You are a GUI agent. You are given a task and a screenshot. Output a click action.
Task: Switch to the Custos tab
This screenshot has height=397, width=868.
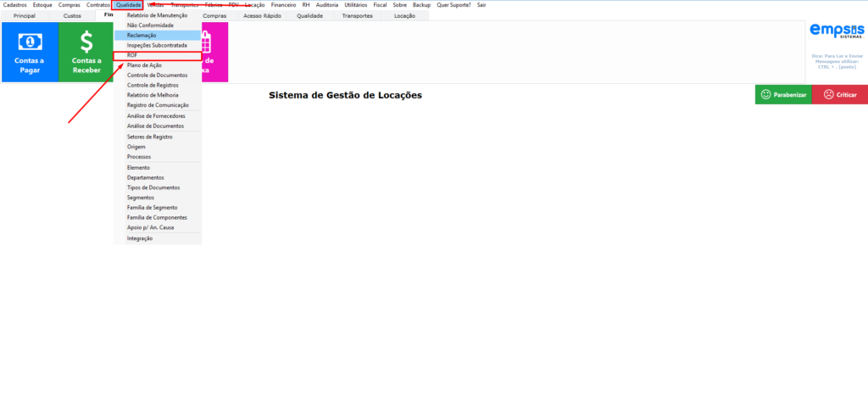tap(73, 16)
